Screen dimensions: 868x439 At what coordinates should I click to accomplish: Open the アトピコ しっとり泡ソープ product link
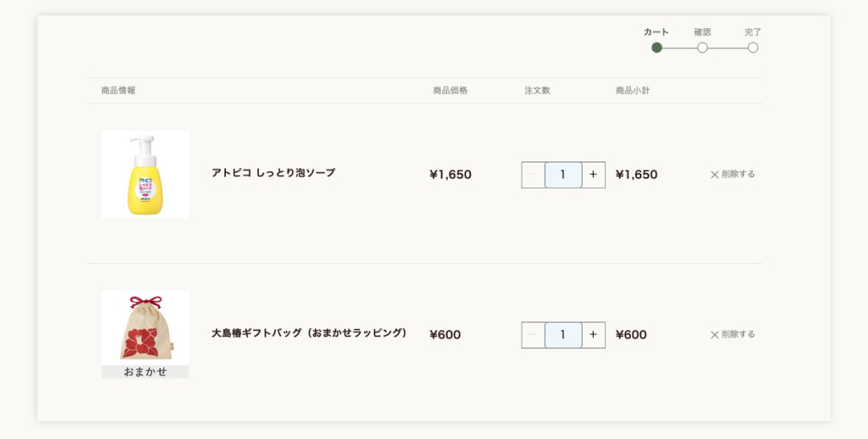coord(273,173)
